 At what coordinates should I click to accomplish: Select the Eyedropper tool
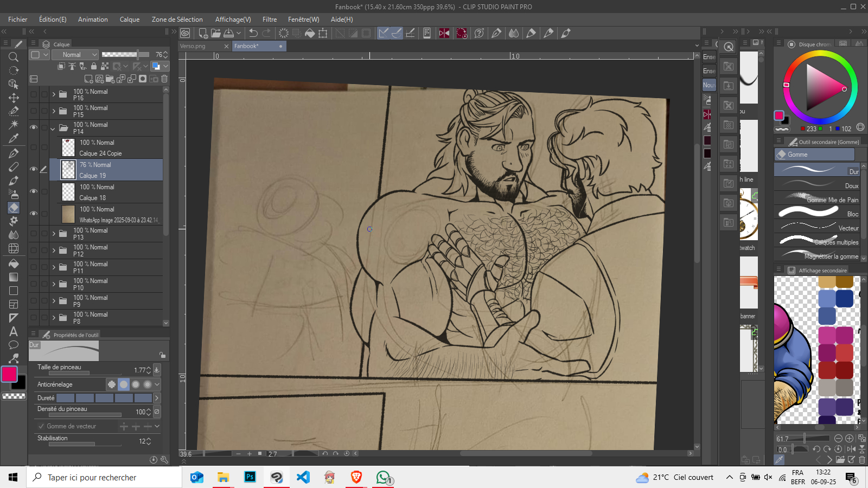14,138
